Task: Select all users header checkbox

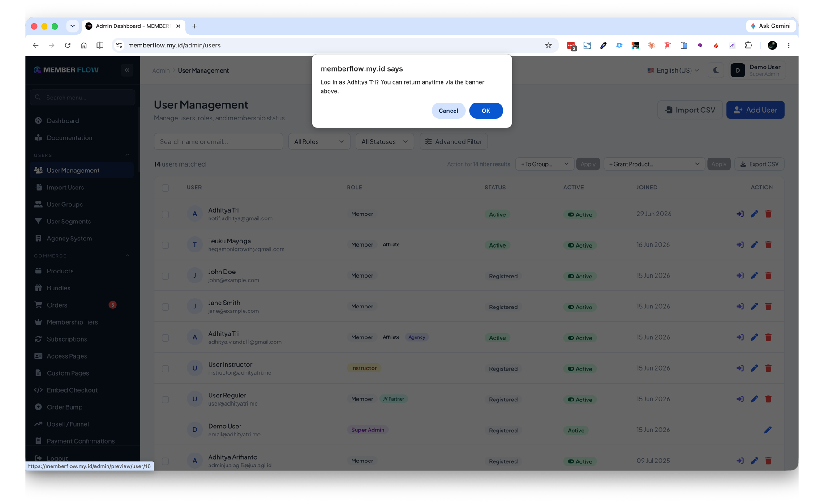Action: (x=165, y=188)
